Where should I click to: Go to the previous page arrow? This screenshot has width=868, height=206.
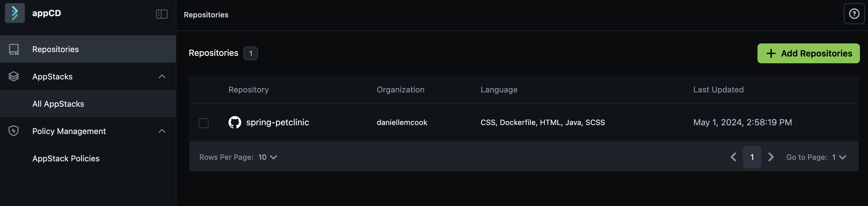[x=733, y=157]
